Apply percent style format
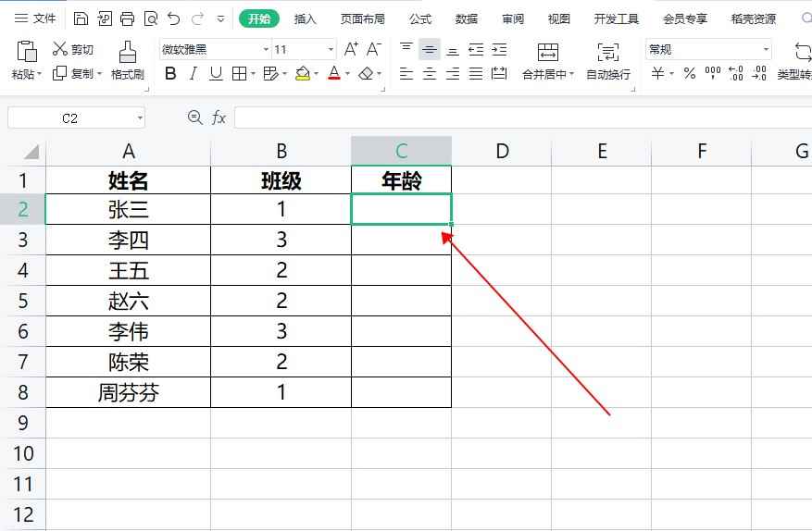Image resolution: width=812 pixels, height=531 pixels. point(689,73)
